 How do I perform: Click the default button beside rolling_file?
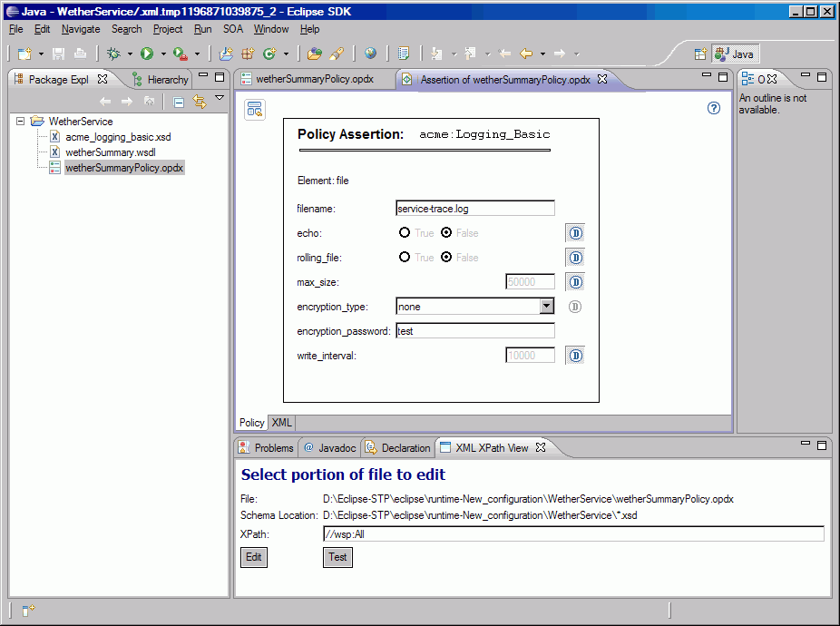pos(575,258)
